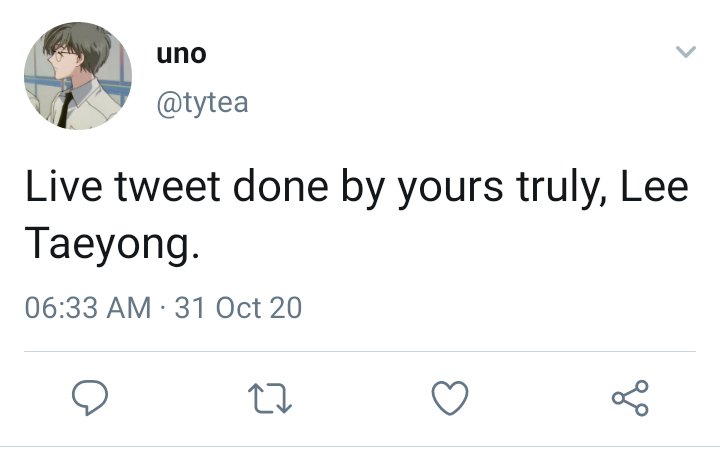Viewport: 720px width, 459px height.
Task: Expand the tweet's more-actions caret menu
Action: point(686,51)
